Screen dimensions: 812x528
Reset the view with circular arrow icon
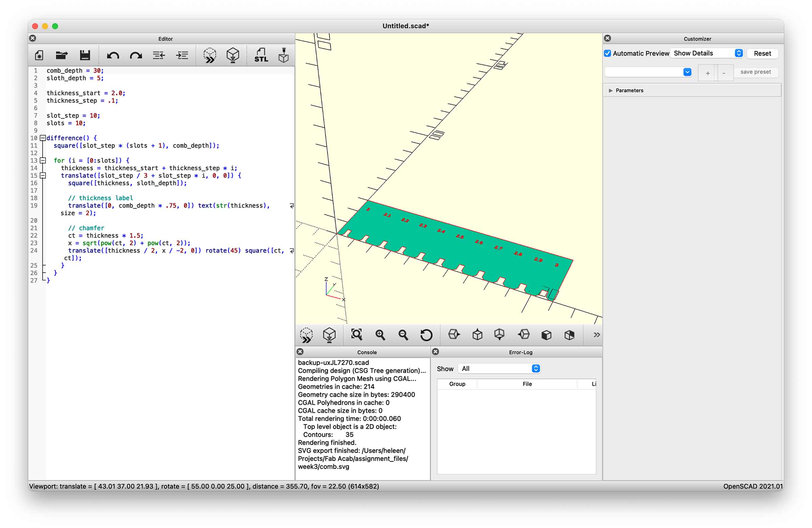(426, 335)
